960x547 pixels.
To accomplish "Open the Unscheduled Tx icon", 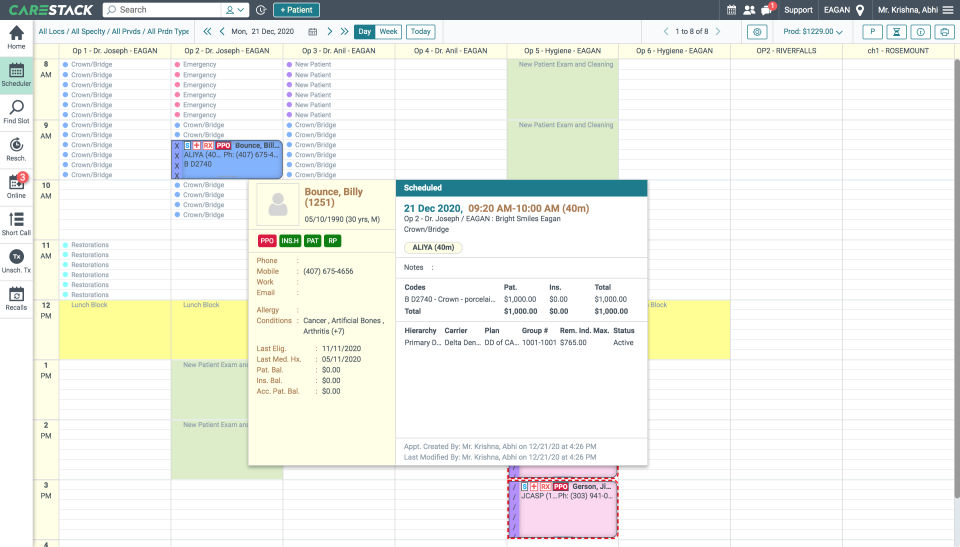I will tap(17, 261).
